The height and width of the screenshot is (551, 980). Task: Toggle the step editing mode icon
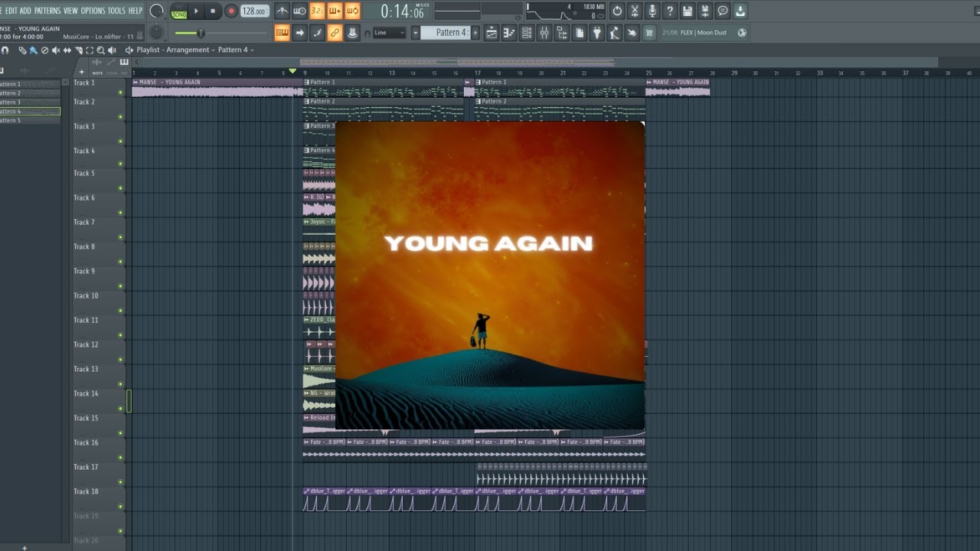point(318,32)
